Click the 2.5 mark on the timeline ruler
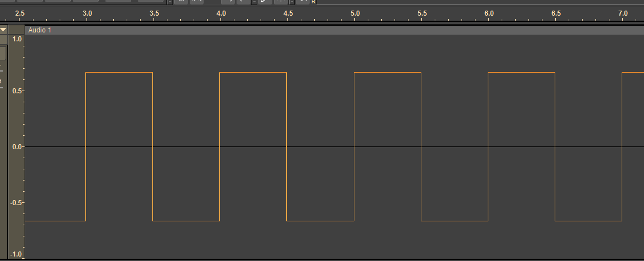This screenshot has height=261, width=644. 20,13
